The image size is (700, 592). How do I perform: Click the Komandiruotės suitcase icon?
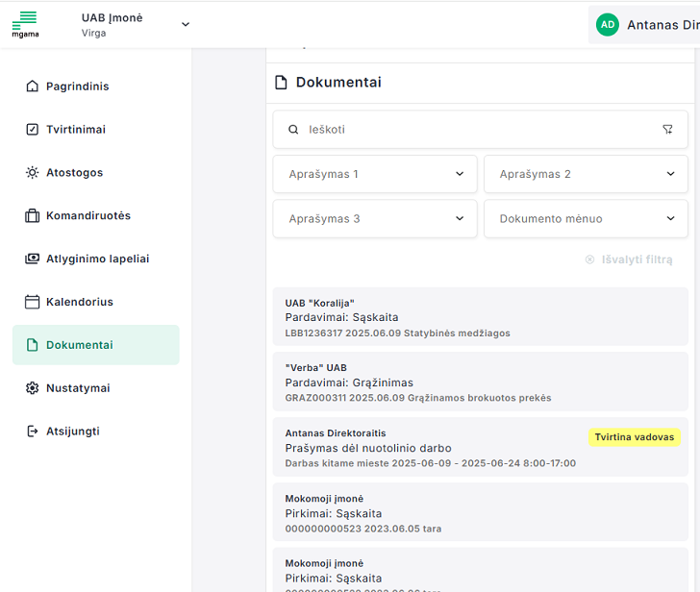[32, 216]
